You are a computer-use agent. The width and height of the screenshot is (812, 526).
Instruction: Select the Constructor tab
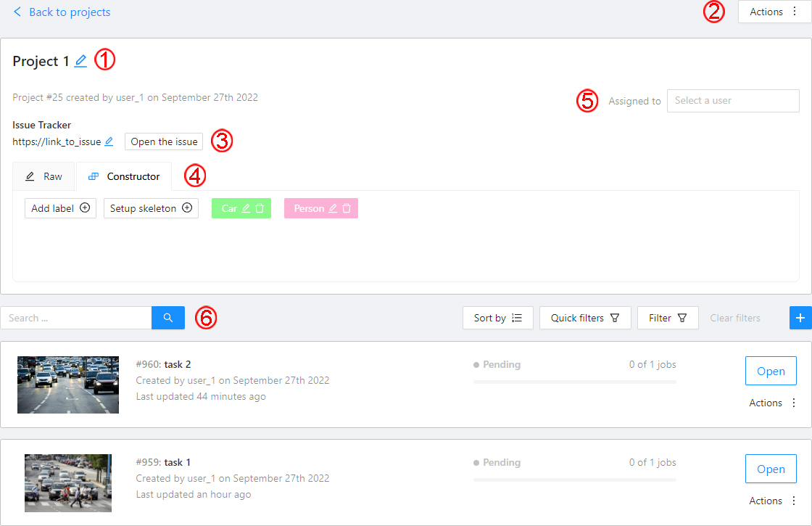click(x=124, y=176)
